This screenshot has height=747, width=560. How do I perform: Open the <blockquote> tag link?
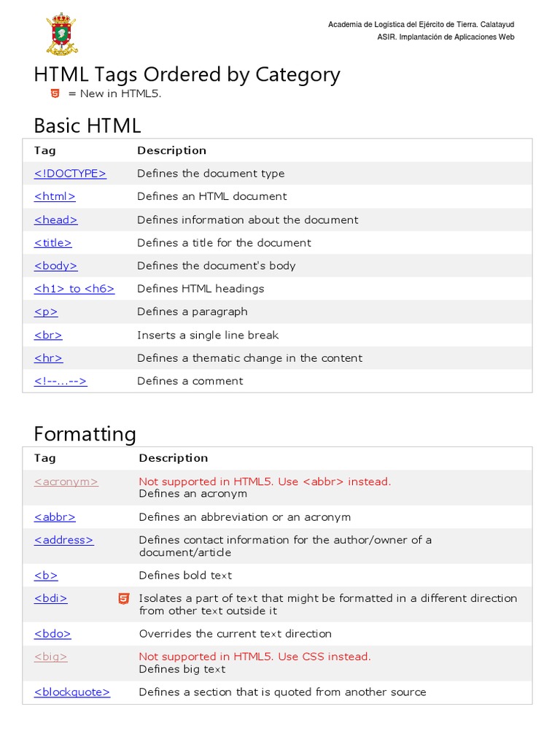tap(72, 692)
